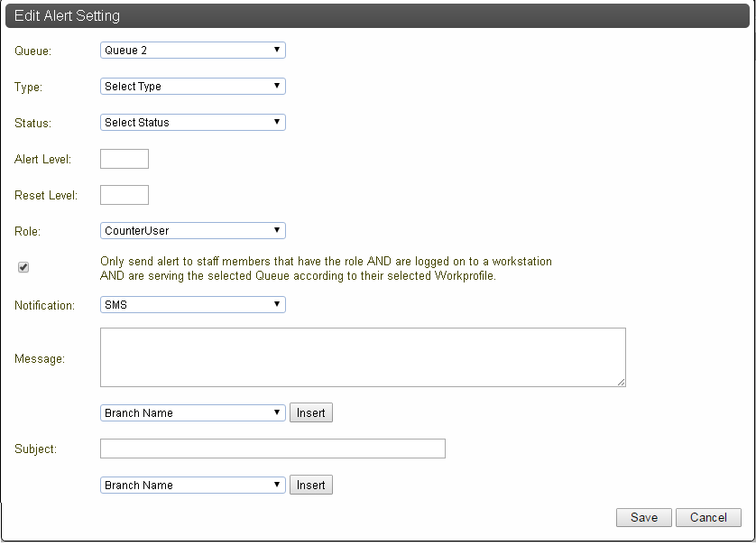This screenshot has width=756, height=546.
Task: Open the Notification dropdown showing SMS
Action: [193, 305]
